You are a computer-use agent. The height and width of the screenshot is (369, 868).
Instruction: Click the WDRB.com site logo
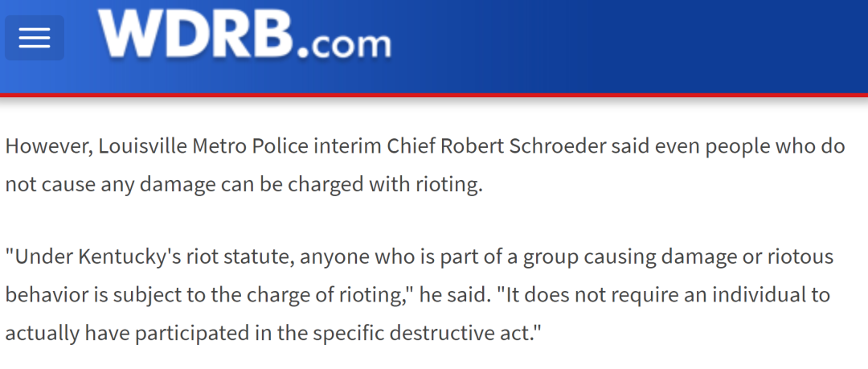(x=245, y=35)
